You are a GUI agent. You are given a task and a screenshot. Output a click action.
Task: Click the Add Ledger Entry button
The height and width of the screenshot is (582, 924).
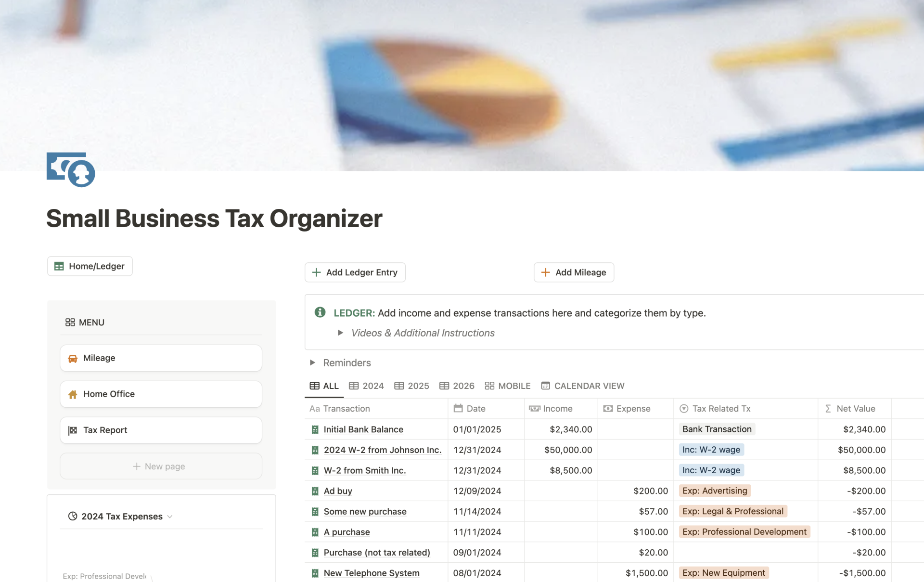tap(355, 272)
